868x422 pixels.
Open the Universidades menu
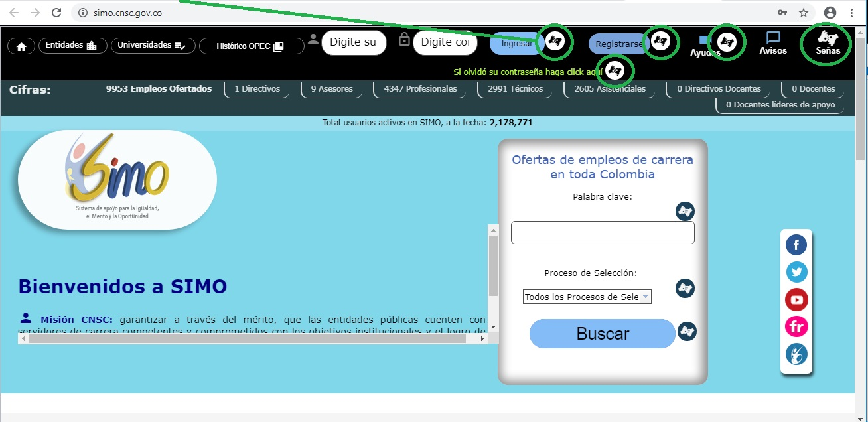pyautogui.click(x=153, y=46)
